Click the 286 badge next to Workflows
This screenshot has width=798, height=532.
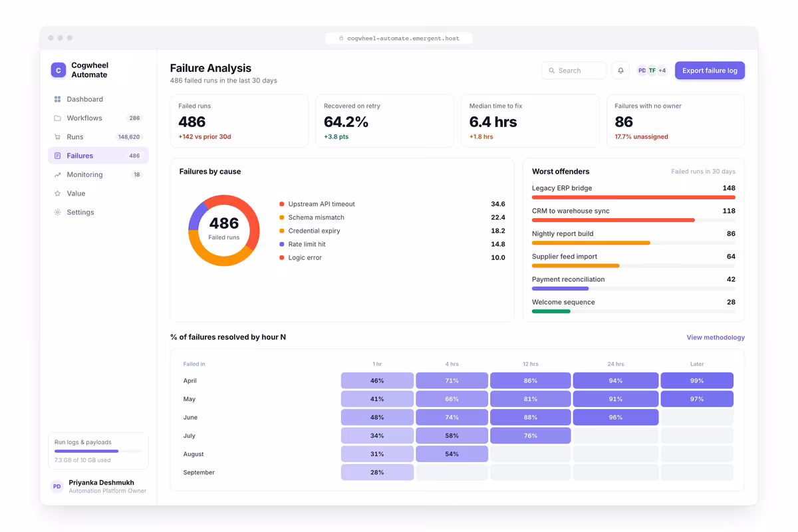coord(134,118)
